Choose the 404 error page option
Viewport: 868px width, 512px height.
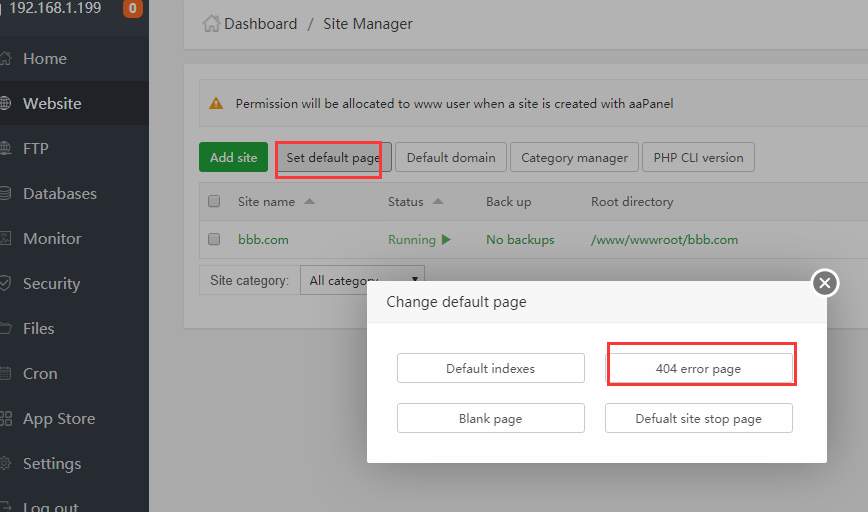tap(699, 369)
